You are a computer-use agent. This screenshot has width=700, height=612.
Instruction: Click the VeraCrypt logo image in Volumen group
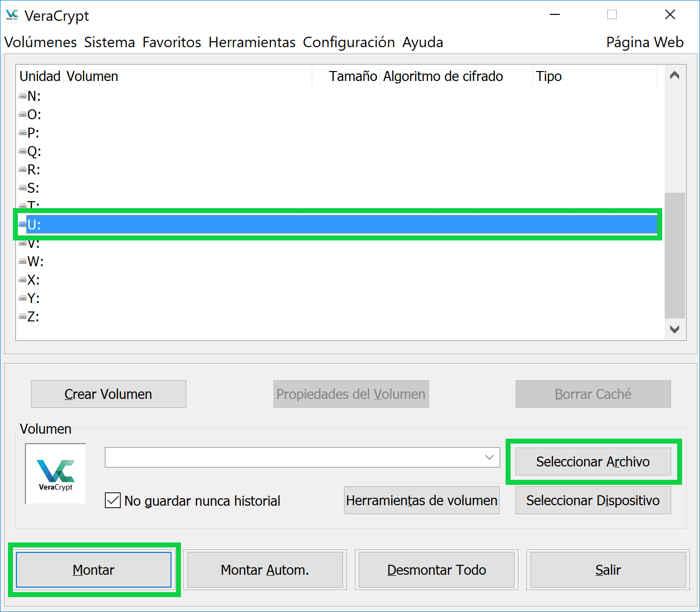(56, 474)
